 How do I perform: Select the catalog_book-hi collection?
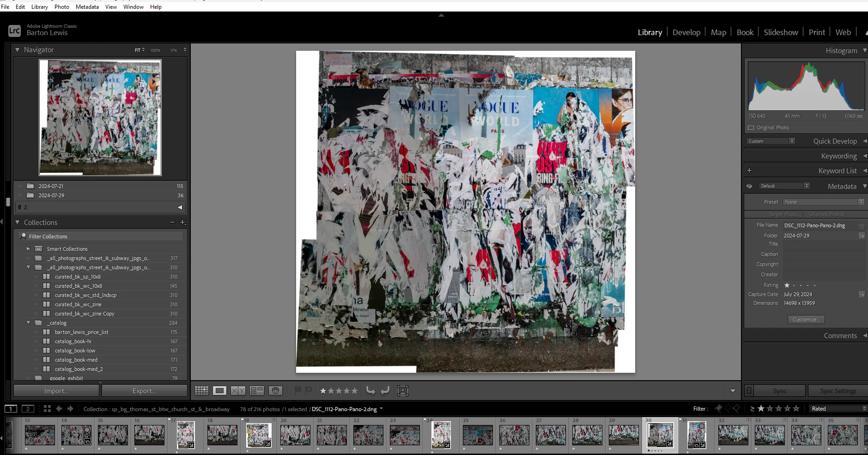pos(73,341)
